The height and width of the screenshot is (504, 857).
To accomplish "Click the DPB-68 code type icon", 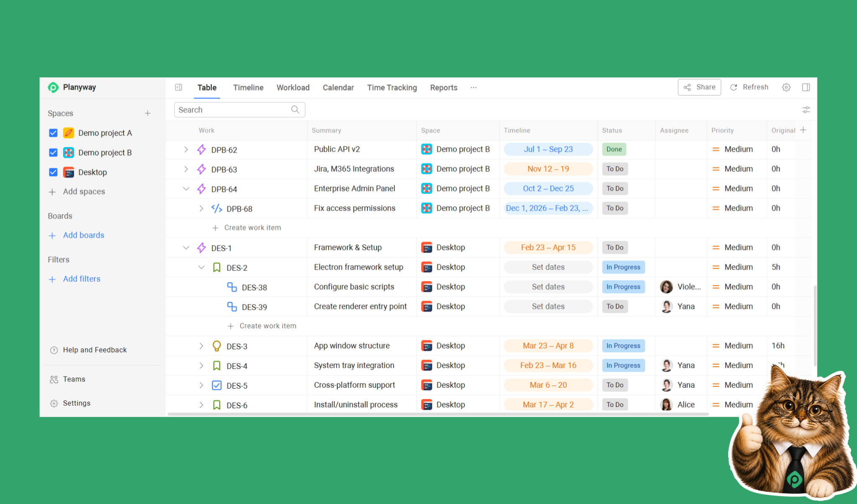I will coord(217,208).
